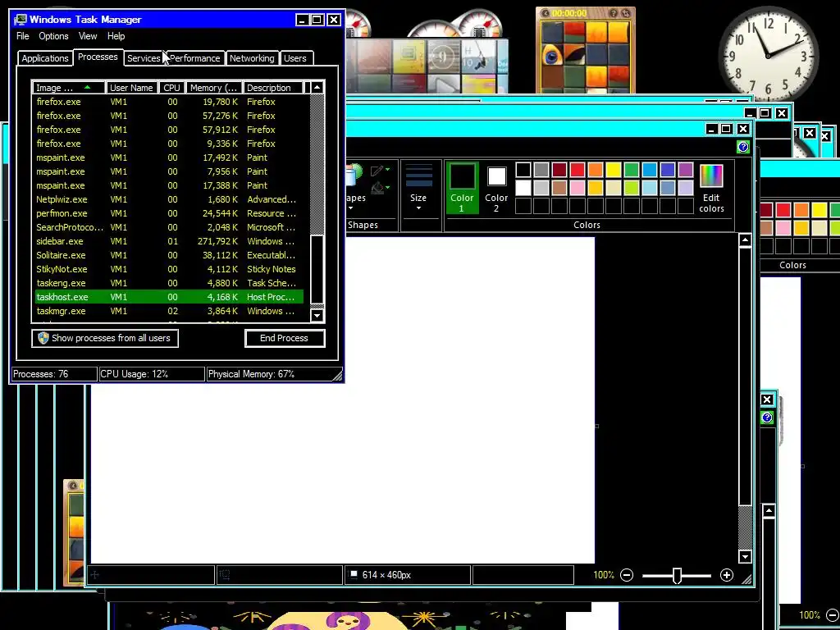
Task: Select the Netplwiz.exe process row
Action: click(169, 199)
